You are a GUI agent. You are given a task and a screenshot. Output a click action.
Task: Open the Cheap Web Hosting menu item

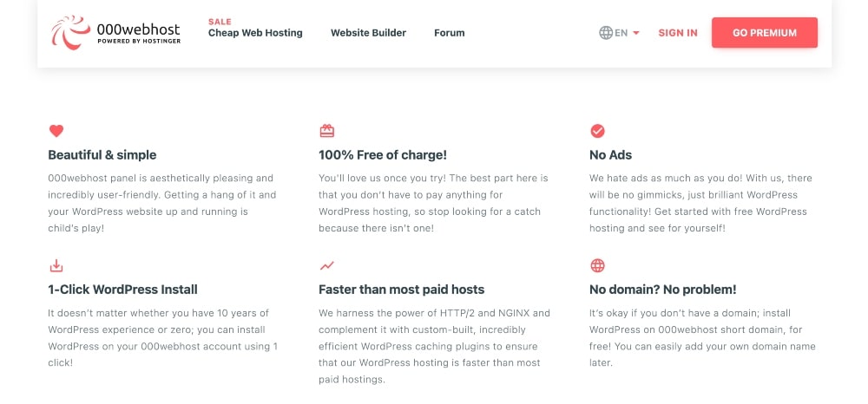pos(255,33)
